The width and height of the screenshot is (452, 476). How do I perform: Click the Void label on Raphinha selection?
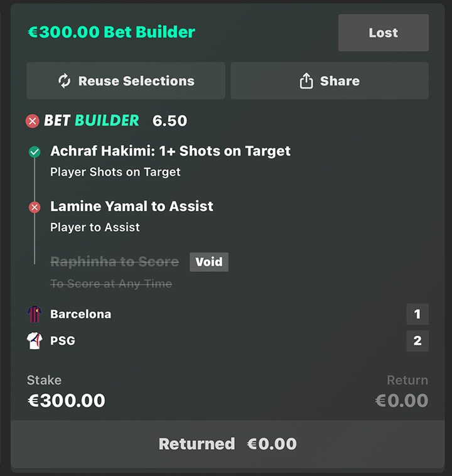209,262
